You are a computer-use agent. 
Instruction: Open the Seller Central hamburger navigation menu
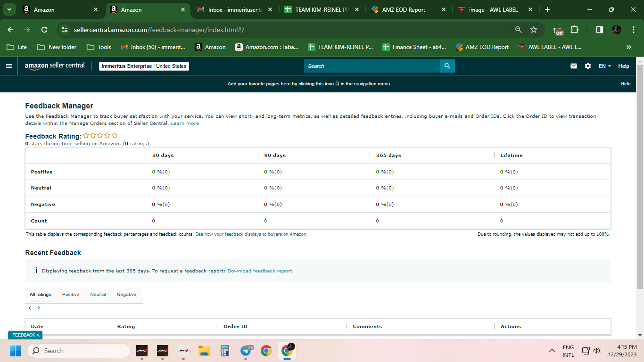point(9,66)
